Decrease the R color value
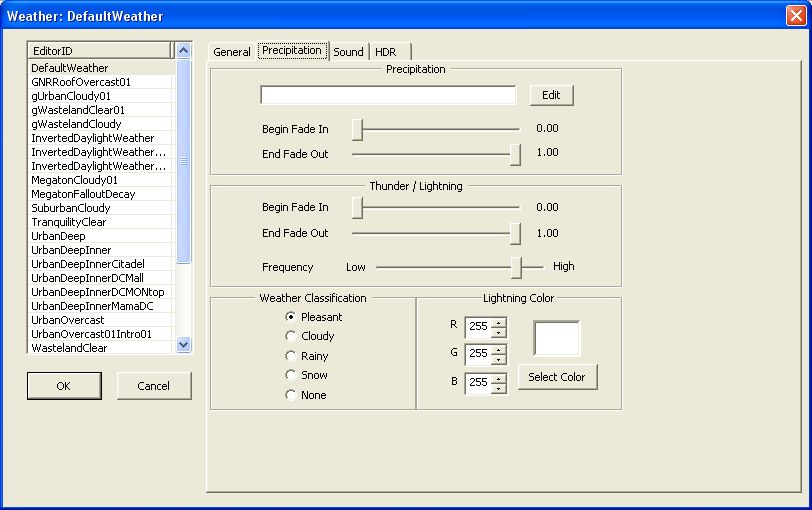 (499, 332)
